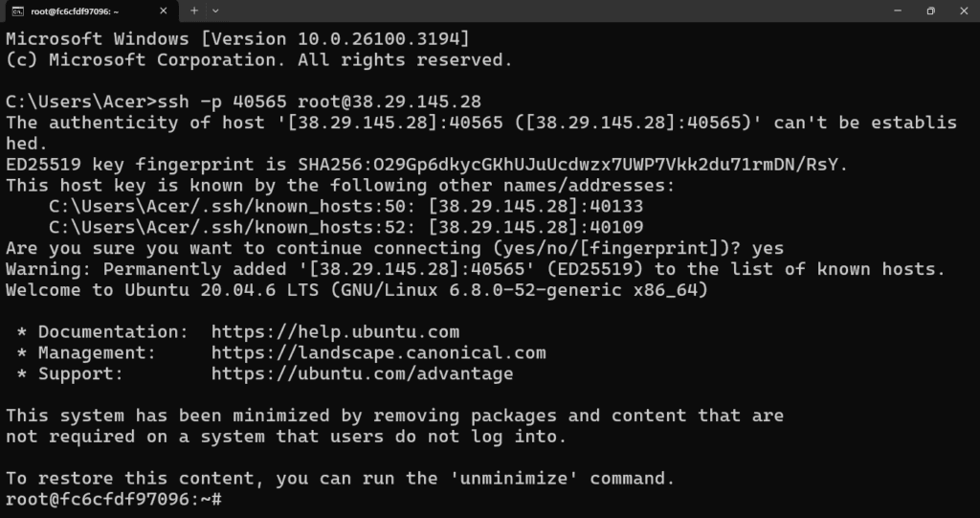Select the root@fc6cfdf97096 tab
980x518 pixels.
point(89,11)
